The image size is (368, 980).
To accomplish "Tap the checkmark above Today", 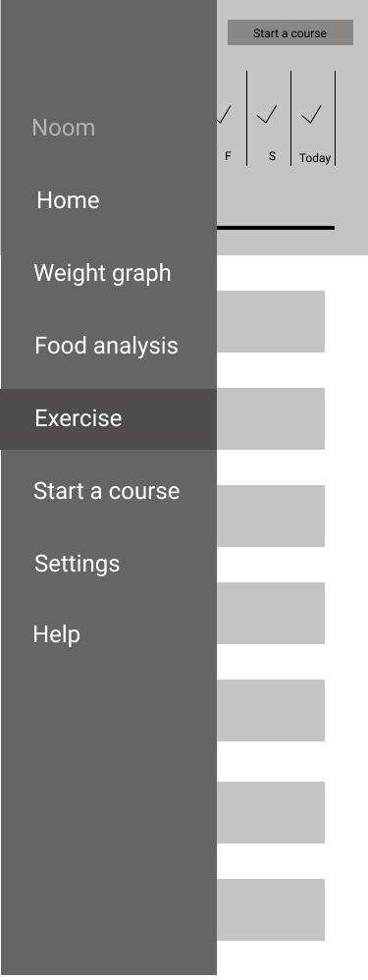I will coord(311,114).
